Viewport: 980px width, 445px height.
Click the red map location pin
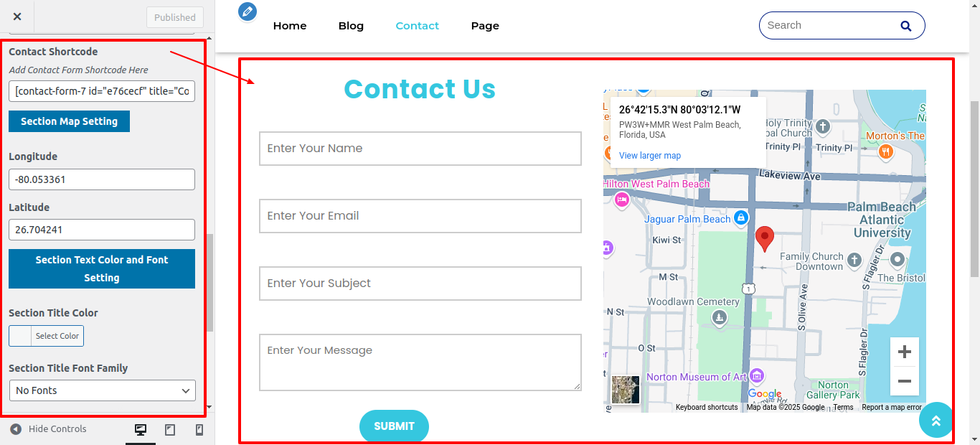coord(765,238)
